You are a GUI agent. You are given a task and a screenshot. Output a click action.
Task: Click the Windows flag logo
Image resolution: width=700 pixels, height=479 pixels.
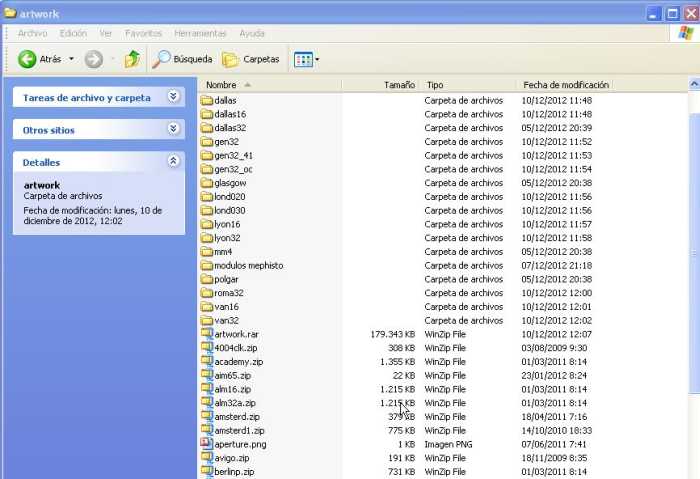[x=685, y=33]
